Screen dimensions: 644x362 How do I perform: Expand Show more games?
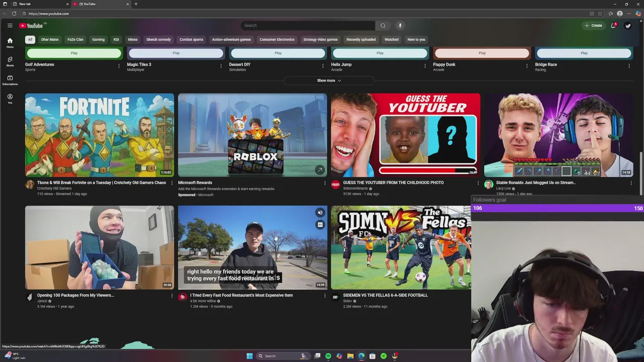[329, 80]
